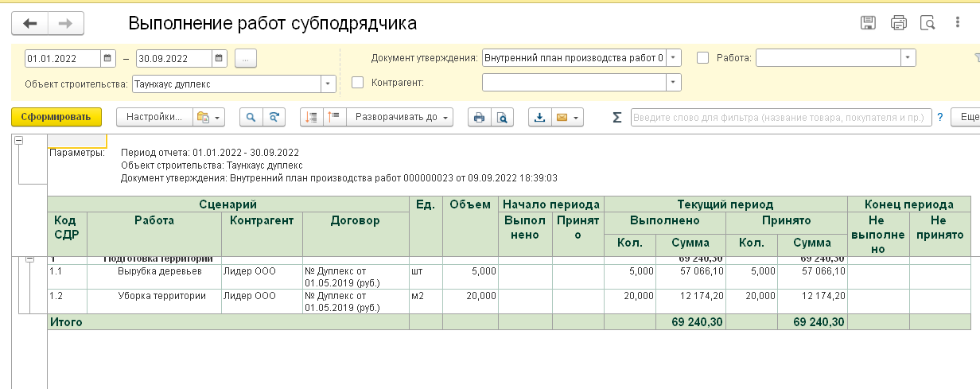Click the magnifier find icon in the toolbar
The image size is (980, 389).
click(x=251, y=118)
